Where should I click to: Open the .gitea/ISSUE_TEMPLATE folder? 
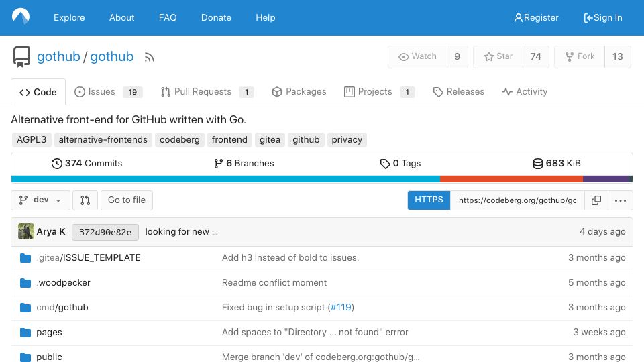click(x=89, y=257)
